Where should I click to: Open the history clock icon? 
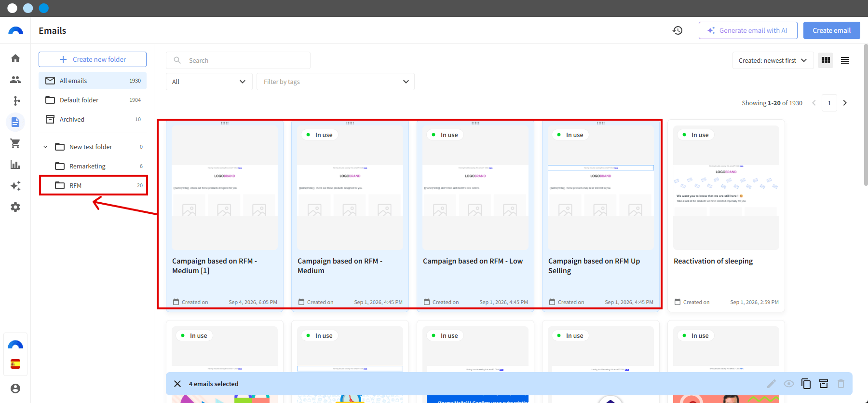678,30
